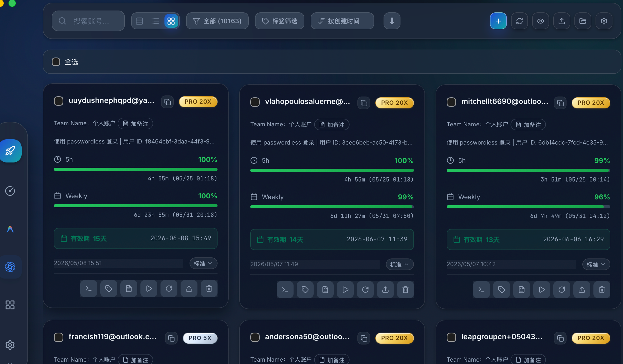
Task: Open the folder icon in the top toolbar
Action: click(x=583, y=21)
